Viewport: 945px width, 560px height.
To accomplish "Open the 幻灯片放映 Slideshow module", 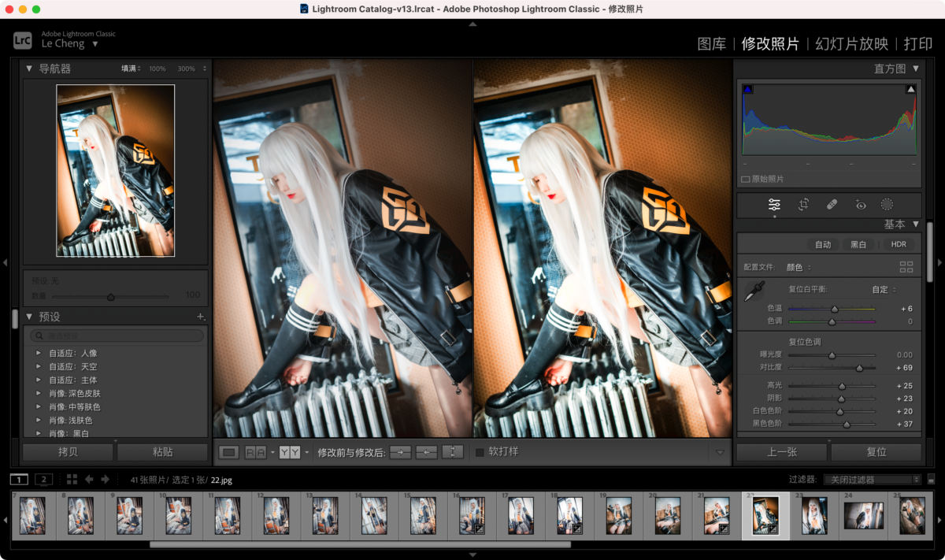I will click(852, 44).
